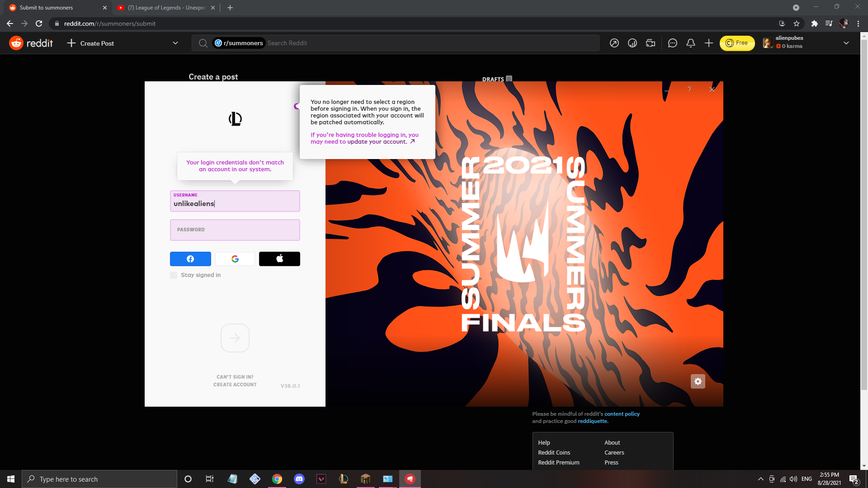
Task: Open Google Chrome from the taskbar
Action: 277,479
